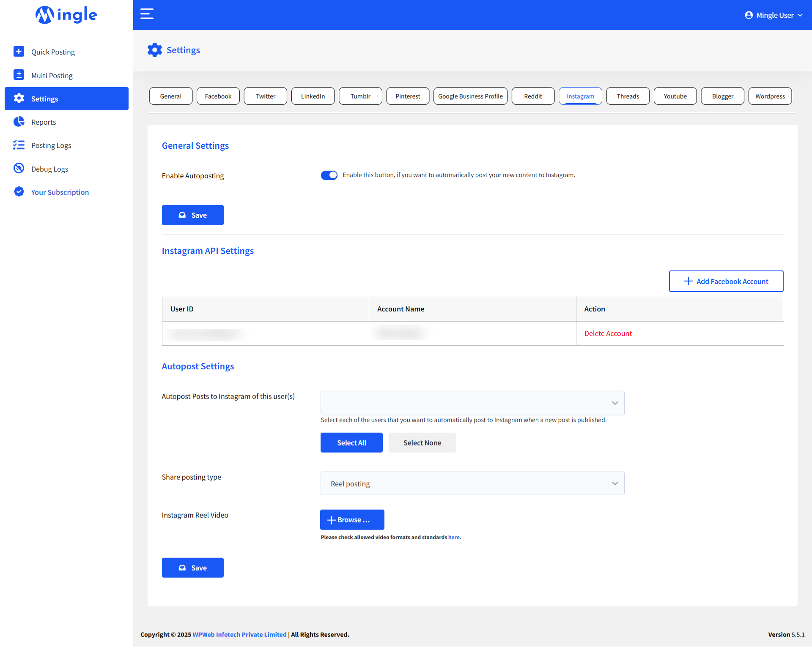The width and height of the screenshot is (812, 647).
Task: Open the Mingle User dropdown menu
Action: click(774, 15)
